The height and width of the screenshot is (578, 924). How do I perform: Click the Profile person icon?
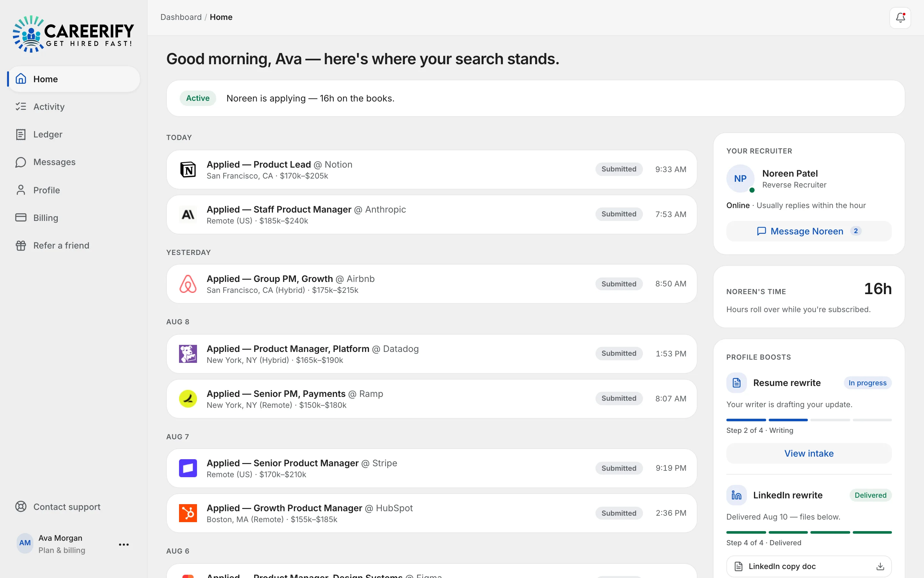(x=21, y=190)
